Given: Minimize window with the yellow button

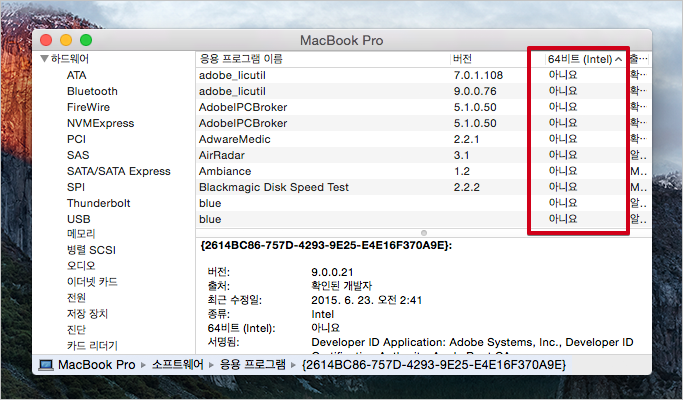Looking at the screenshot, I should (x=66, y=41).
